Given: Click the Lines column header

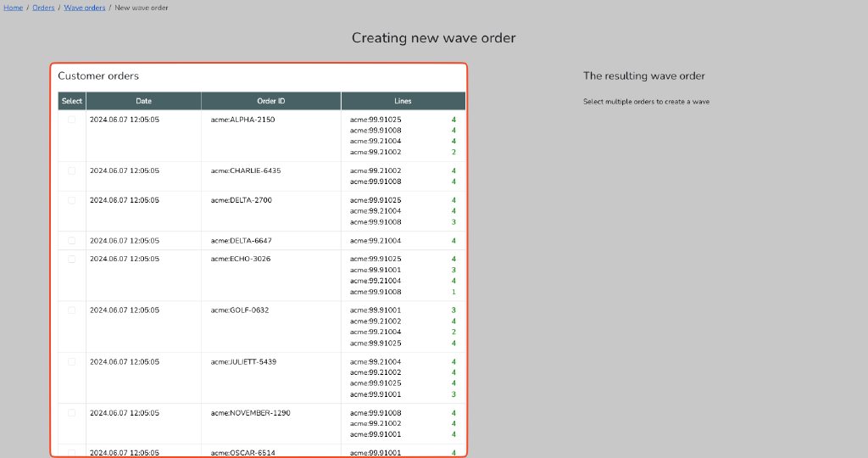Looking at the screenshot, I should pos(403,101).
